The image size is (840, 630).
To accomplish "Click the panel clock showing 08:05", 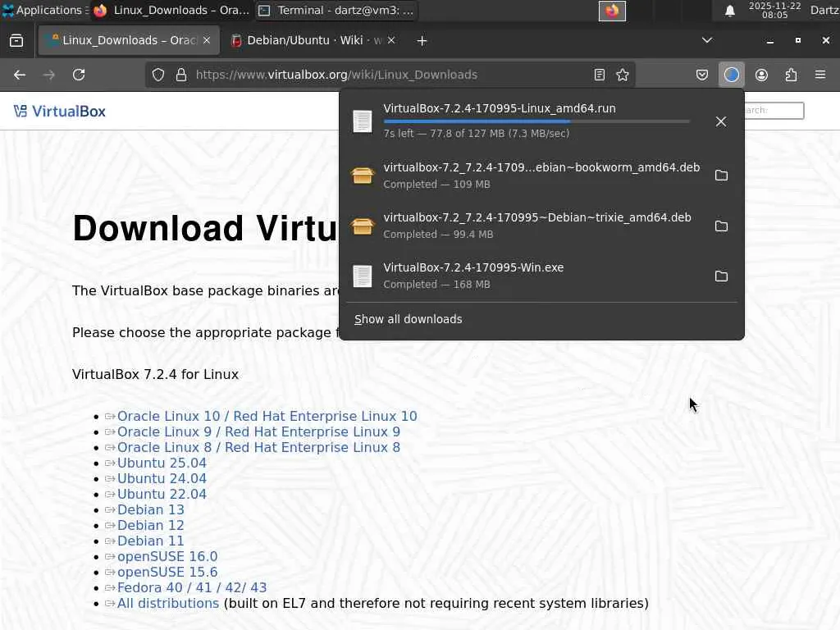I will point(774,10).
